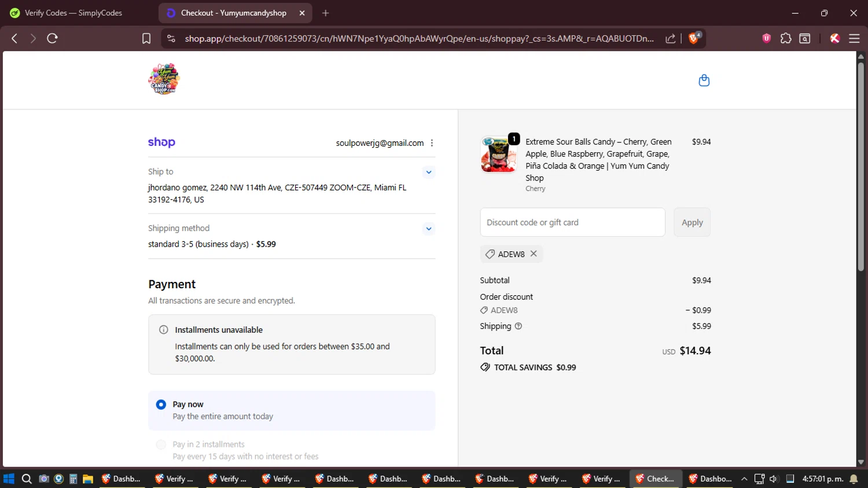Open the Extensions puzzle piece menu
This screenshot has width=868, height=488.
pyautogui.click(x=786, y=38)
